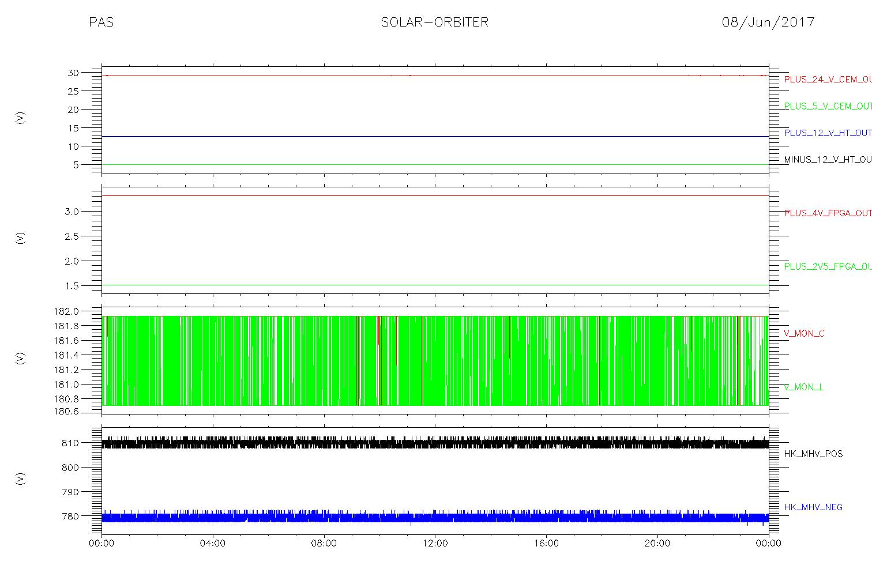
Task: Click the 04:00 time axis label
Action: tap(213, 543)
